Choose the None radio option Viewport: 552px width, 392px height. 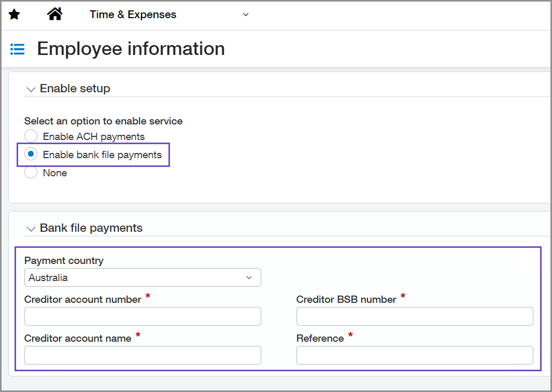tap(31, 173)
